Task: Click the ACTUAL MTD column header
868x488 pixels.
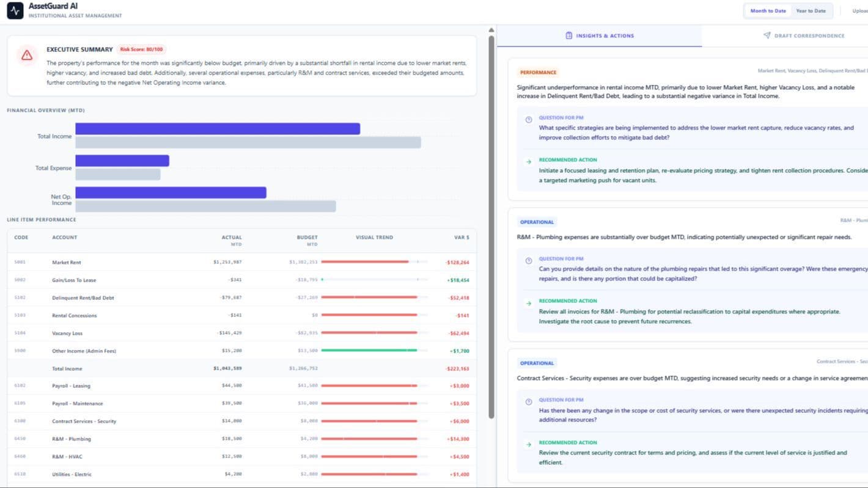Action: tap(232, 241)
